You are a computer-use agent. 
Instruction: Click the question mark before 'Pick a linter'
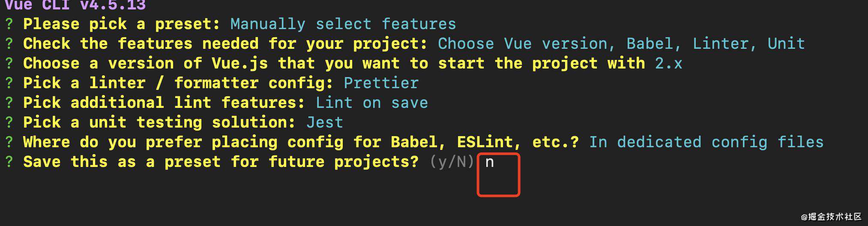[9, 83]
